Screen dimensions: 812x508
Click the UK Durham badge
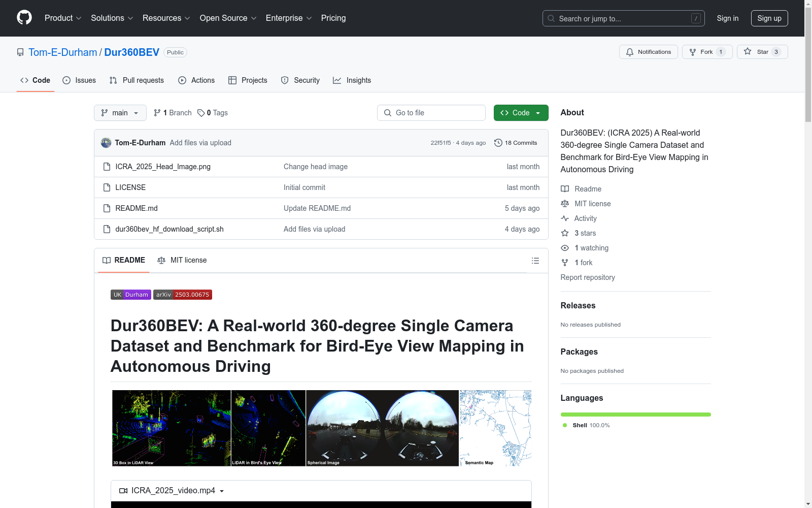coord(131,295)
